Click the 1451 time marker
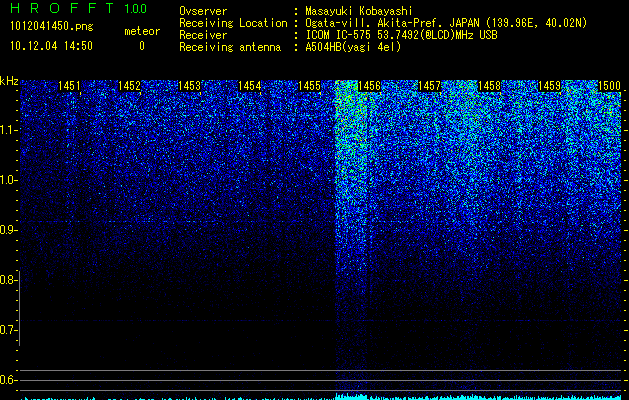Screen dimensions: 629x400 [x=69, y=86]
